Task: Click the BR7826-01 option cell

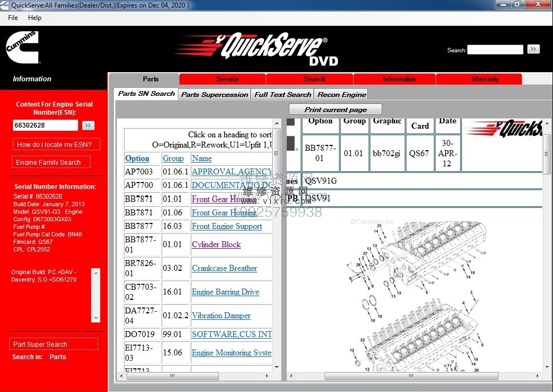Action: (142, 268)
